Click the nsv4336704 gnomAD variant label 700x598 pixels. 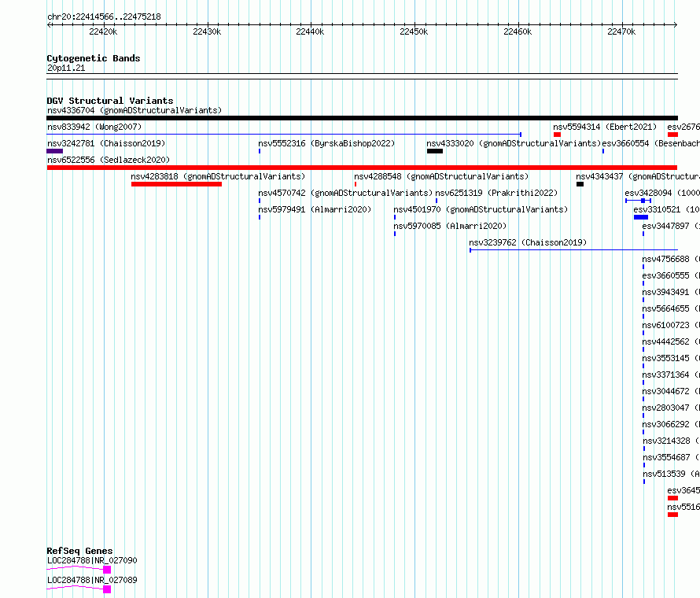[x=134, y=110]
